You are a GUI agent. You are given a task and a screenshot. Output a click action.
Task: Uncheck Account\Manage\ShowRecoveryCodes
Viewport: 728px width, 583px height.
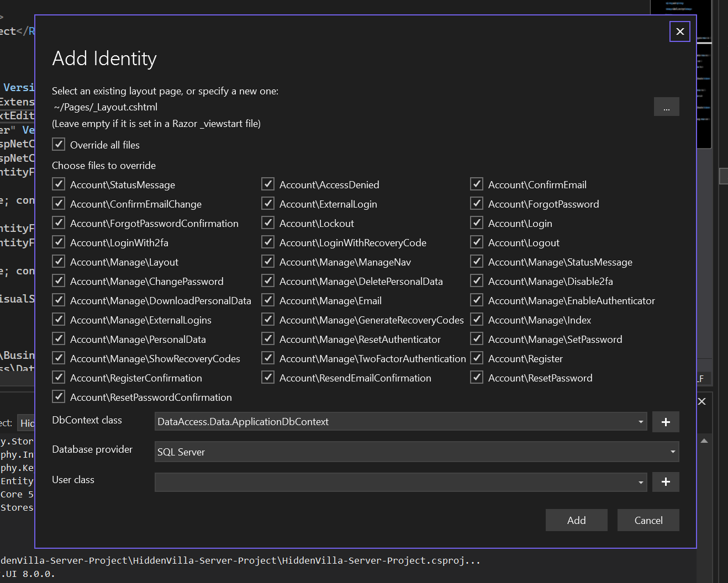point(59,358)
